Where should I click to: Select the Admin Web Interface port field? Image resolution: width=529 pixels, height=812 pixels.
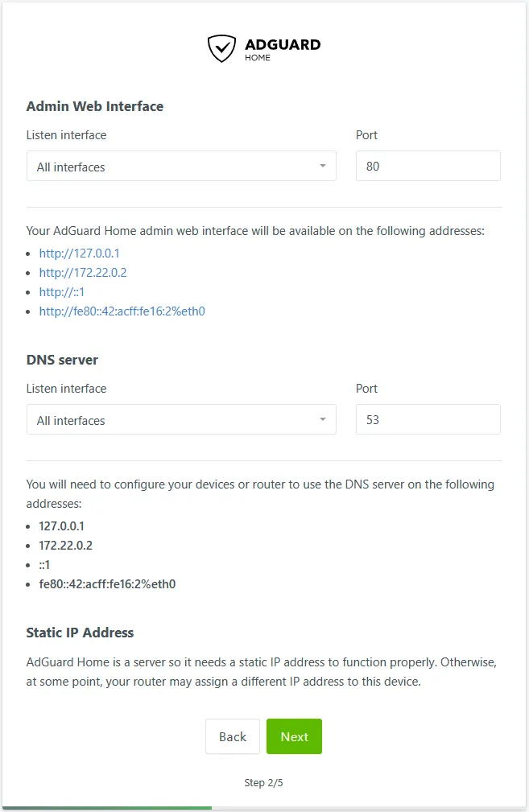click(x=428, y=165)
